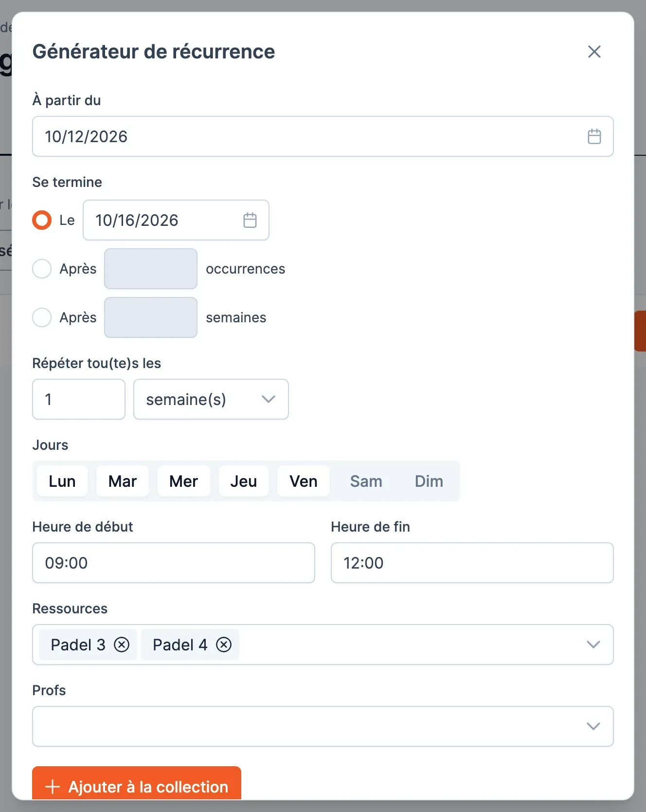This screenshot has width=646, height=812.
Task: Expand the semaine(s) frequency dropdown
Action: point(211,399)
